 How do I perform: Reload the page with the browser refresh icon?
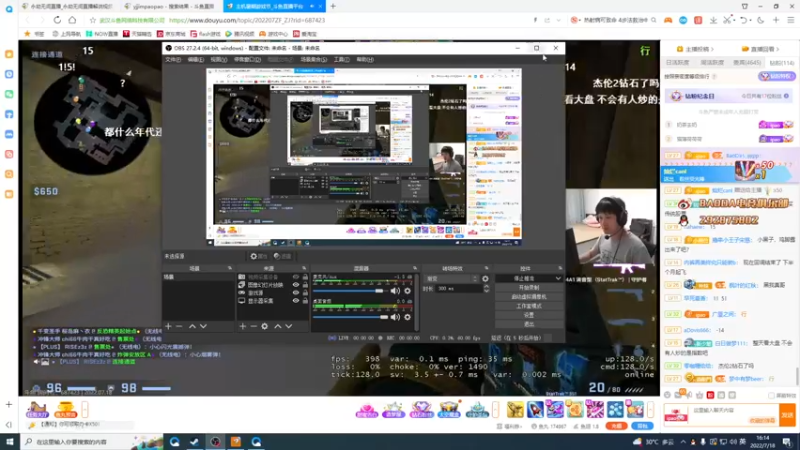57,20
